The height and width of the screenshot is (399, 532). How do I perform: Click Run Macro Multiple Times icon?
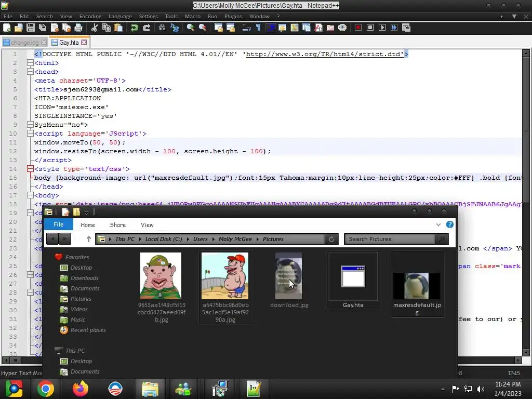(394, 28)
